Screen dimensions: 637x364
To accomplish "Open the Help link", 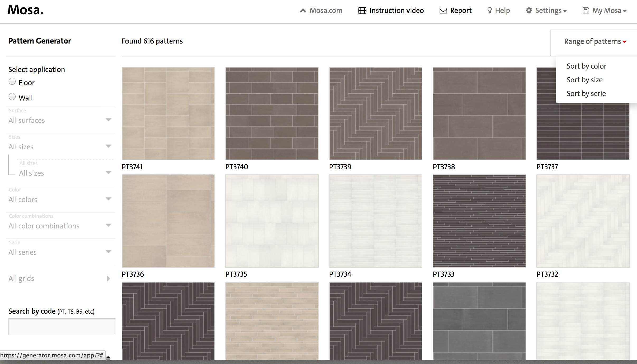I will pyautogui.click(x=502, y=11).
